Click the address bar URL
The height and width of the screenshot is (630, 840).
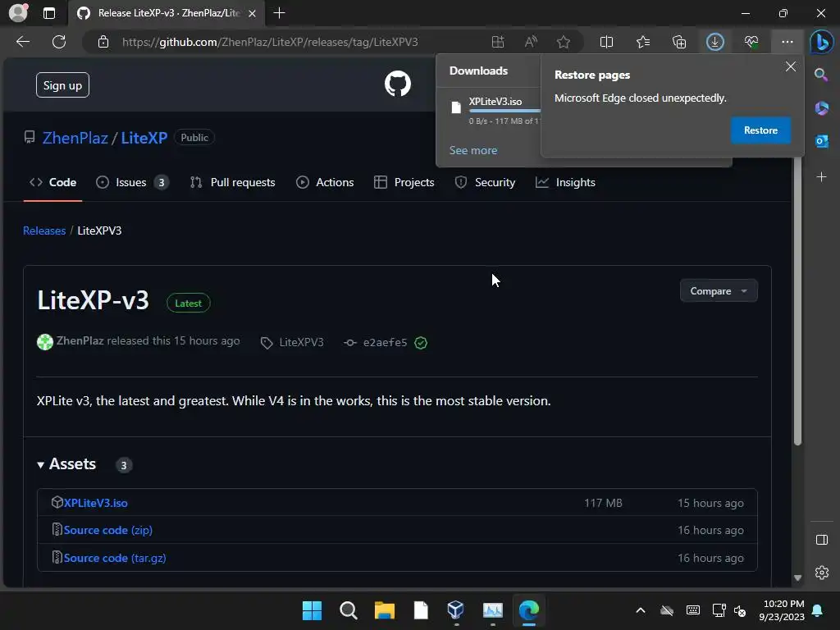tap(270, 42)
